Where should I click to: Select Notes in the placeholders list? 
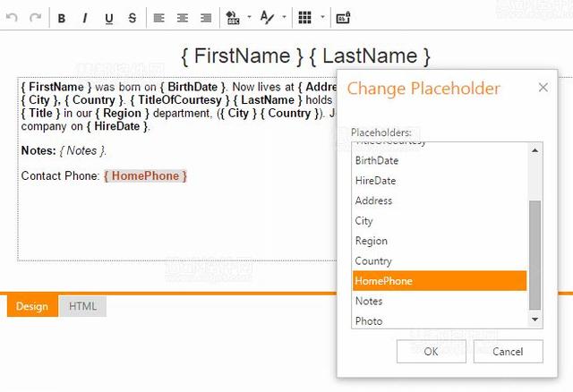click(x=440, y=301)
